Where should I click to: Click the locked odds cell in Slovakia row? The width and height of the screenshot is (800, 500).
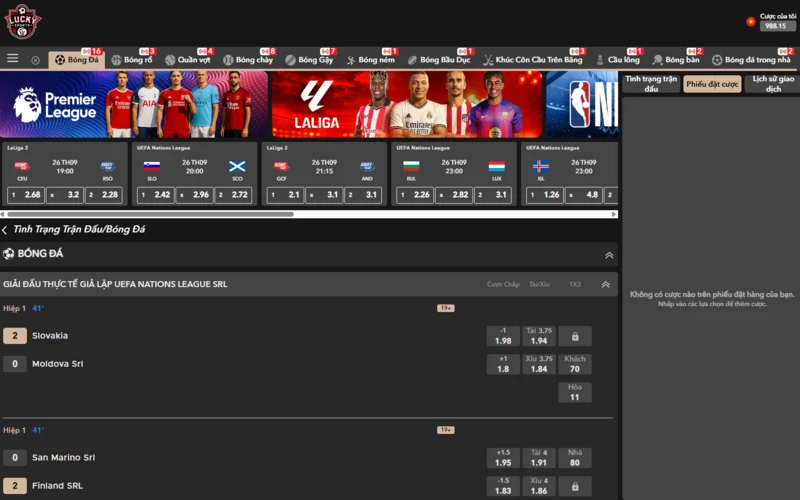coord(575,336)
